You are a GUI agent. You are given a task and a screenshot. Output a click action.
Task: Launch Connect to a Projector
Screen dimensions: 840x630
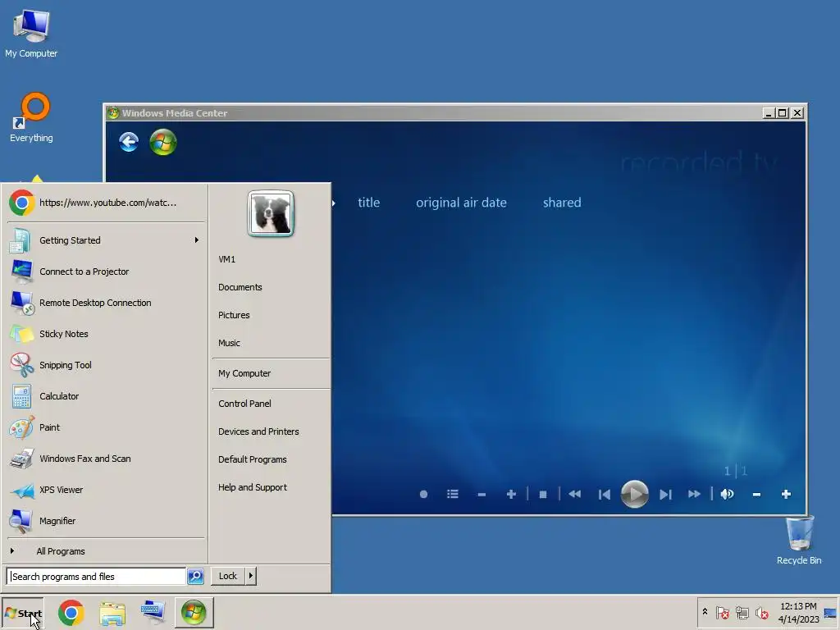click(x=106, y=272)
